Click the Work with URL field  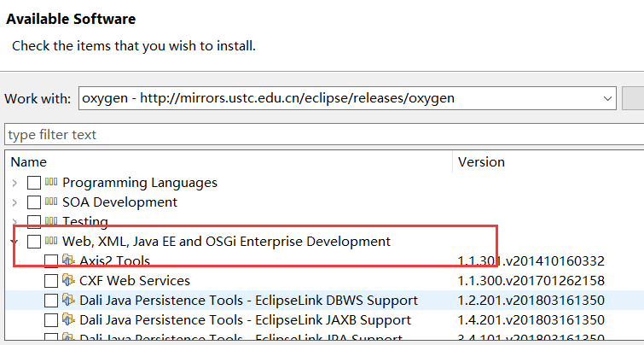(x=347, y=98)
